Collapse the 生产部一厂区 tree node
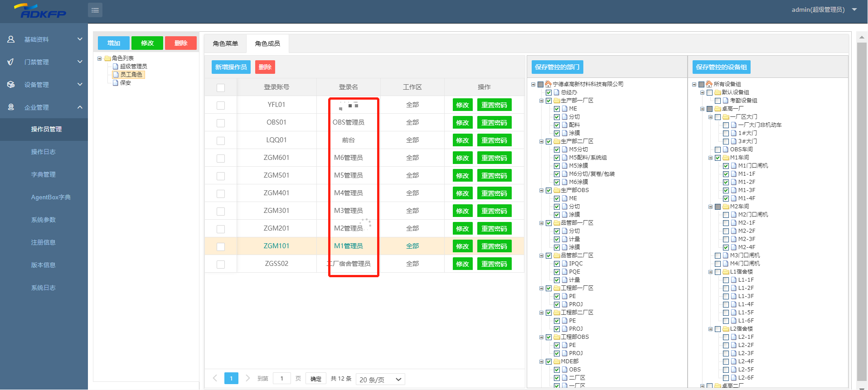Viewport: 868px width, 390px height. coord(541,101)
